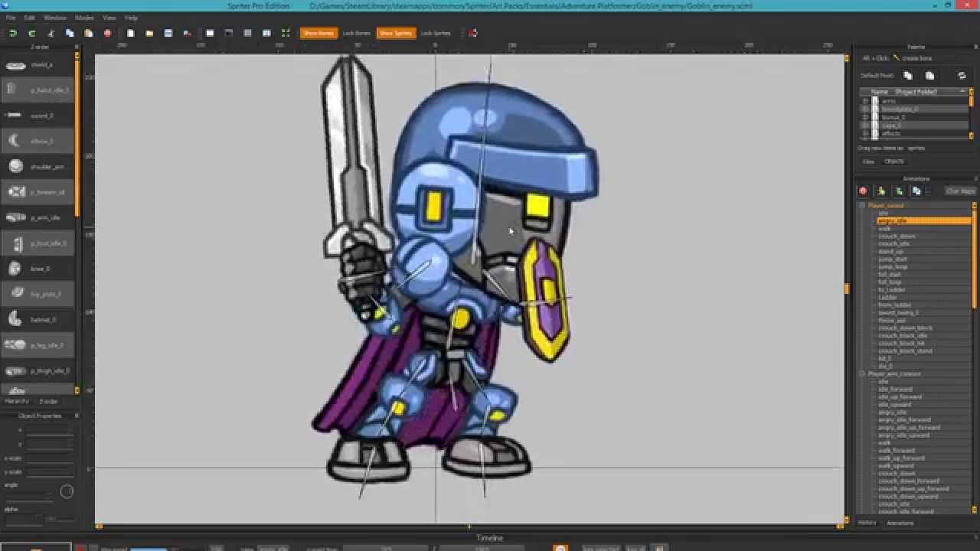Select the elbow_0 sprite in Z-order list
980x551 pixels.
[38, 141]
